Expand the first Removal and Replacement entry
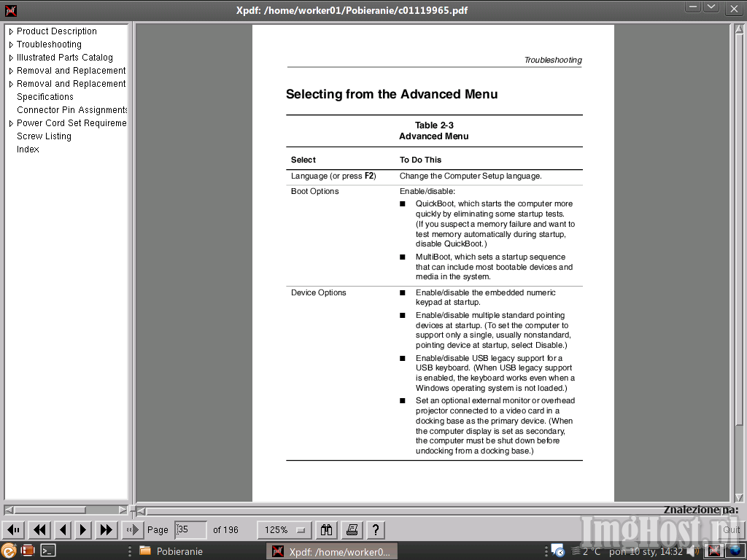Image resolution: width=747 pixels, height=560 pixels. pos(11,71)
